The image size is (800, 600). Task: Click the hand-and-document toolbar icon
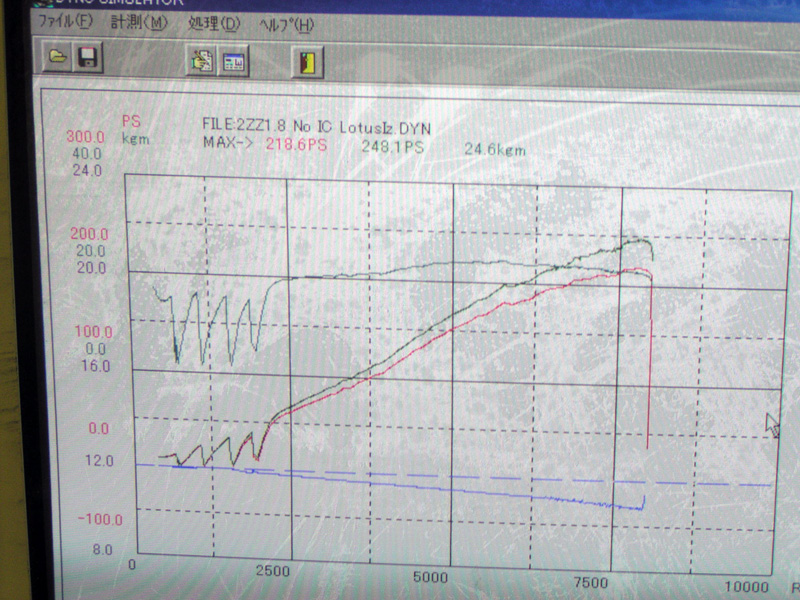click(202, 61)
